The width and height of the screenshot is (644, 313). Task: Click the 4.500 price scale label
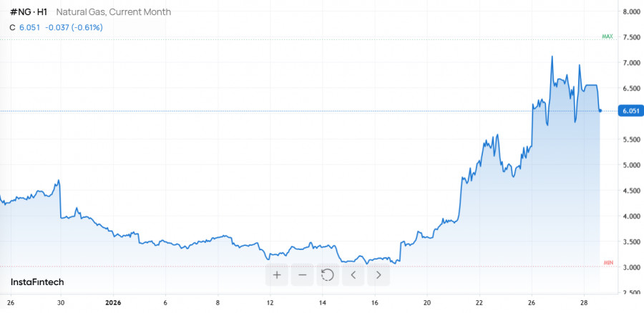pos(630,191)
